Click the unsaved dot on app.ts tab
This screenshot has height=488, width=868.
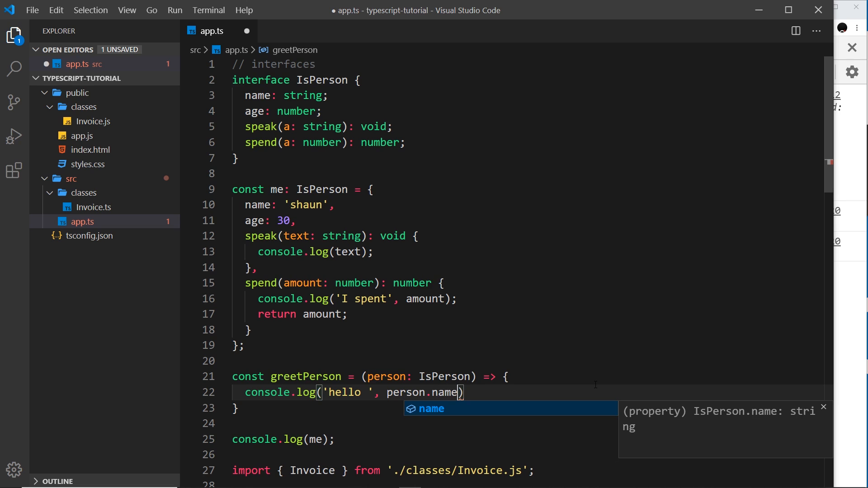[x=247, y=31]
